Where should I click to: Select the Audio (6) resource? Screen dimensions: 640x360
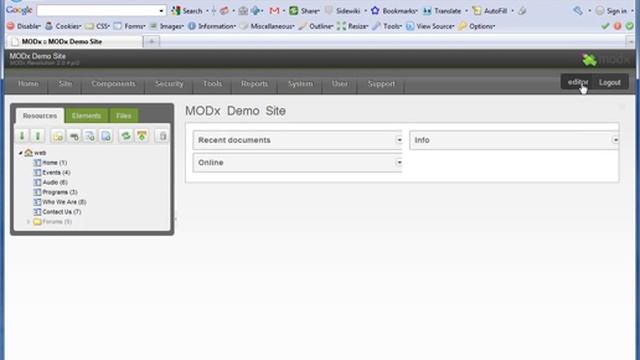tap(51, 182)
